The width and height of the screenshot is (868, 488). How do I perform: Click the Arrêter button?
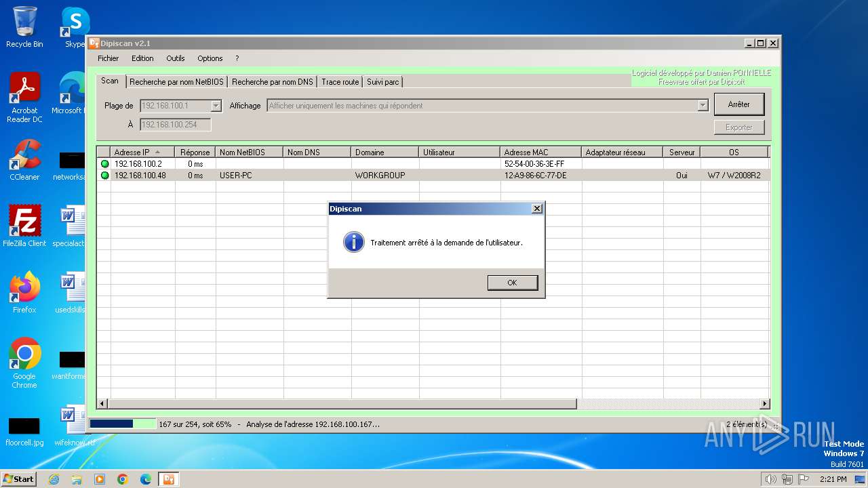(739, 104)
